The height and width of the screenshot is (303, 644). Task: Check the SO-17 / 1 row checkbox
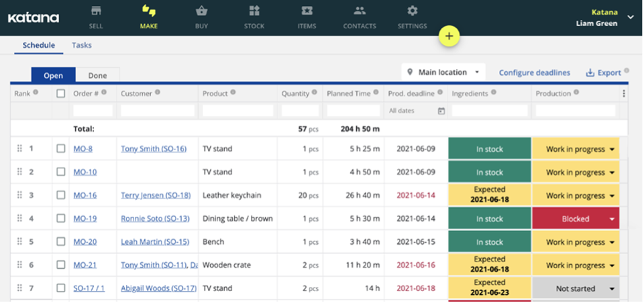(61, 288)
